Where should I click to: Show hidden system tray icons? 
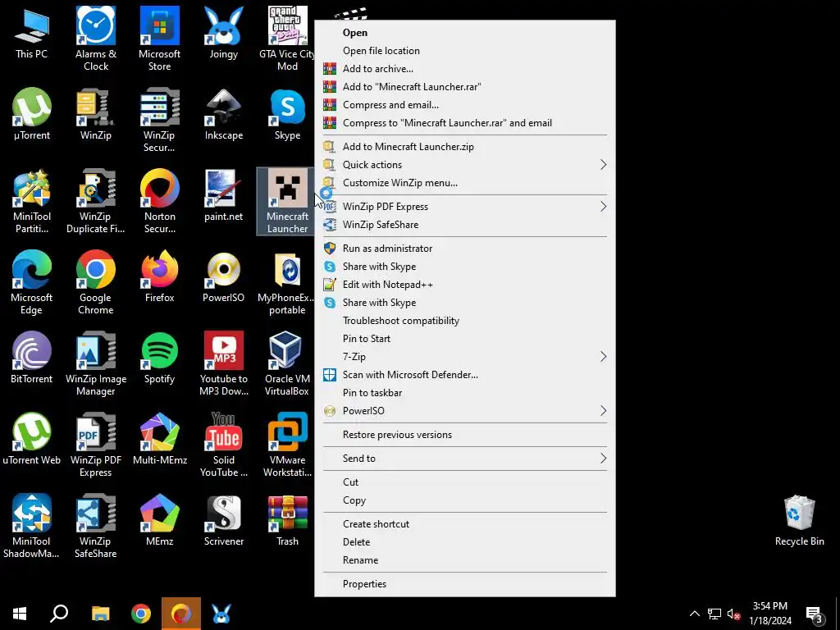click(x=694, y=614)
